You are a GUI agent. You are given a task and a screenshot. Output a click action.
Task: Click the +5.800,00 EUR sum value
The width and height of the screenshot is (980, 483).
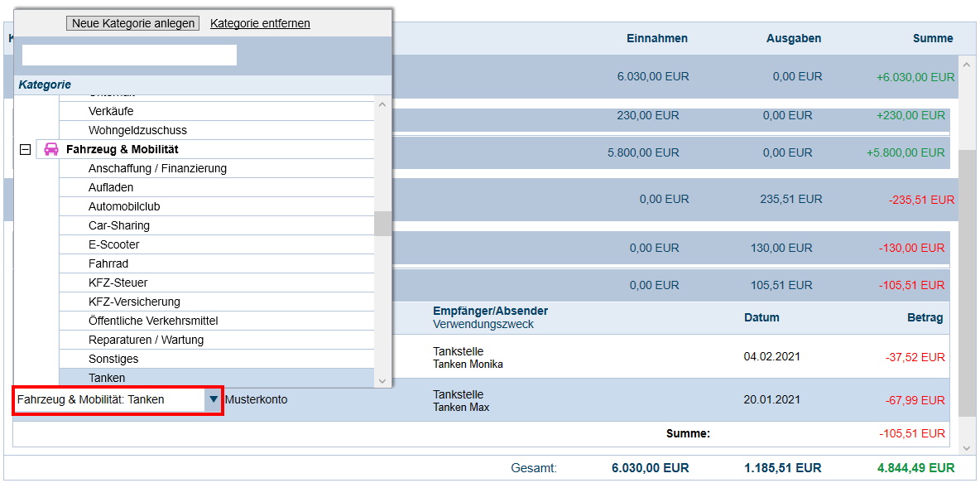coord(906,152)
